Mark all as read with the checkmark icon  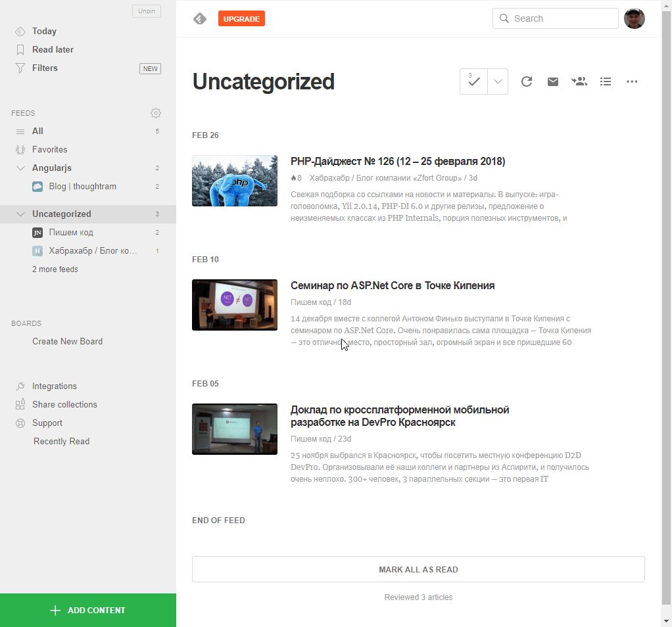(x=473, y=81)
